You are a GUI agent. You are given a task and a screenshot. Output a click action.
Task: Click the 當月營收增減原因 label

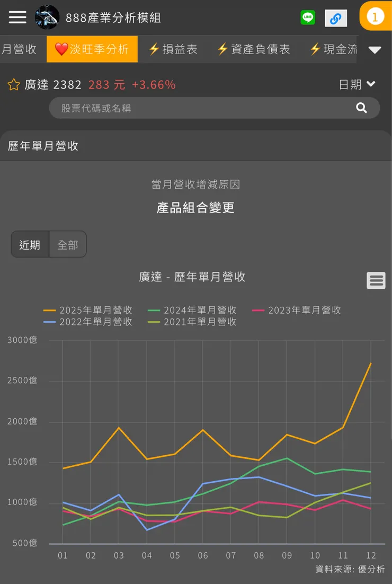pos(196,184)
